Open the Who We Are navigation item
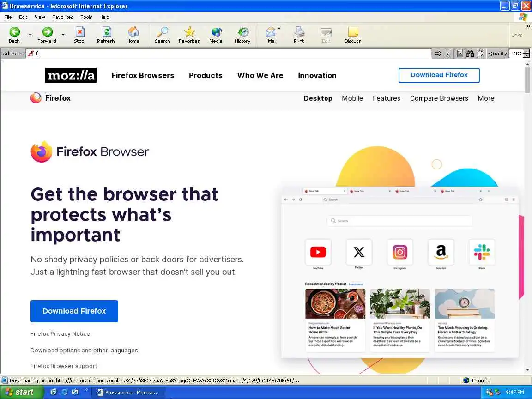The width and height of the screenshot is (532, 399). (x=260, y=75)
